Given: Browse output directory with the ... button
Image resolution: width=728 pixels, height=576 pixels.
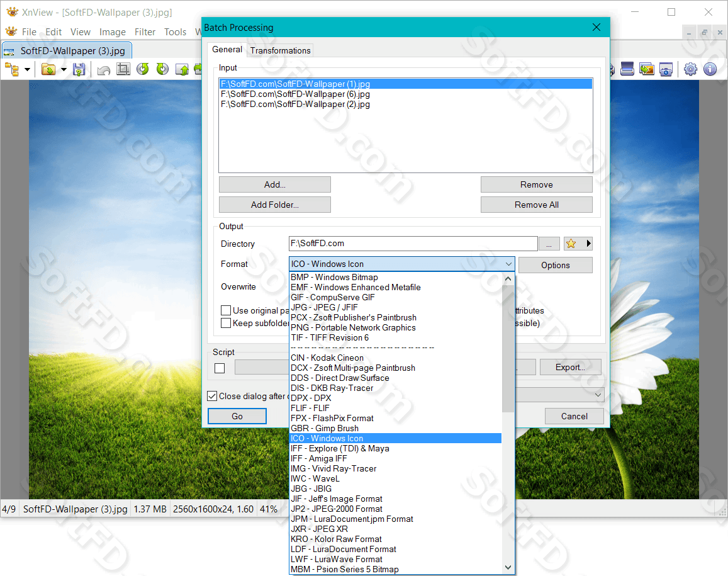Looking at the screenshot, I should tap(549, 244).
